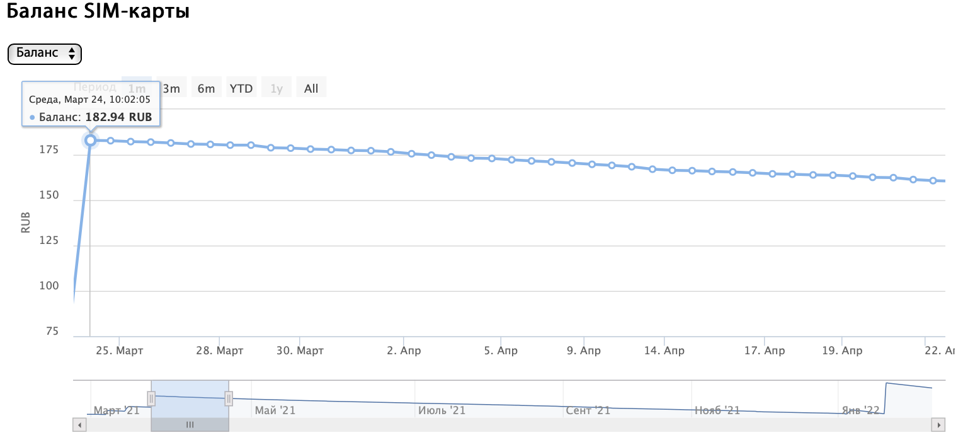Click the Баланс tooltip box
The image size is (980, 440).
[91, 105]
